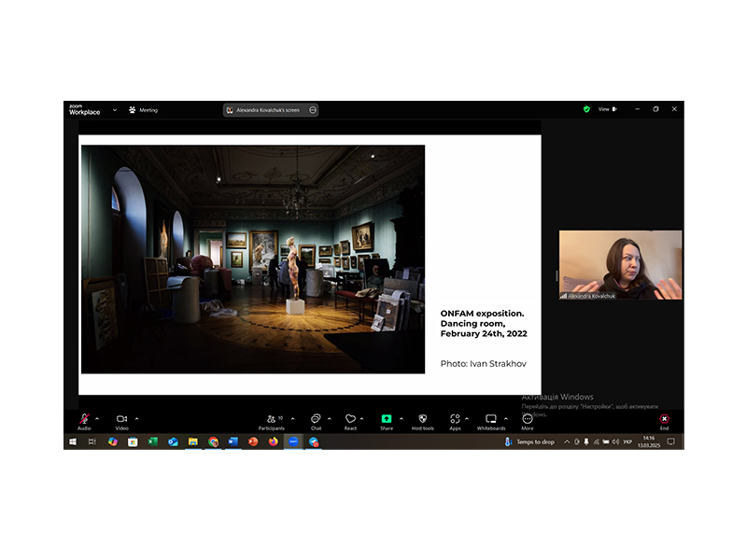
Task: Open Host tools shield icon
Action: click(x=422, y=419)
